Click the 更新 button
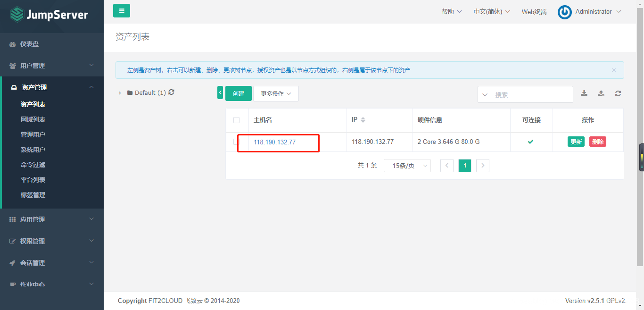Screen dimensions: 644x310 click(576, 142)
